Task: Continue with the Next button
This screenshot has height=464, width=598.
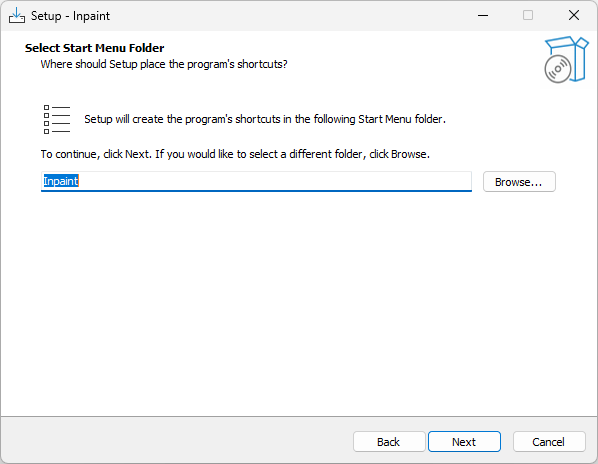Action: tap(464, 442)
